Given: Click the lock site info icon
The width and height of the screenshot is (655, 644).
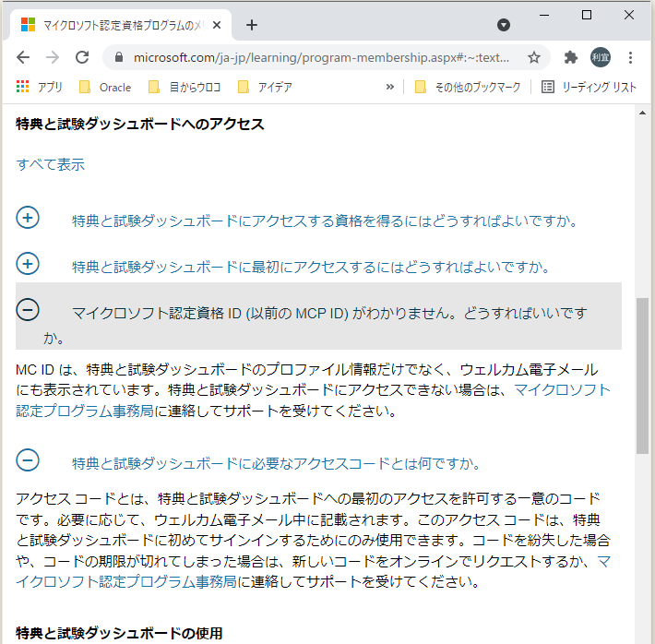Looking at the screenshot, I should click(x=119, y=57).
